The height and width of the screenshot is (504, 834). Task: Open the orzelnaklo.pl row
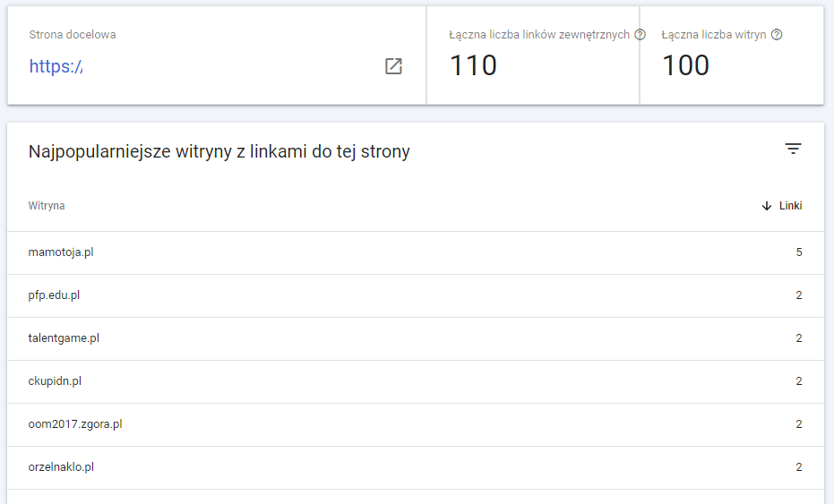click(x=416, y=467)
